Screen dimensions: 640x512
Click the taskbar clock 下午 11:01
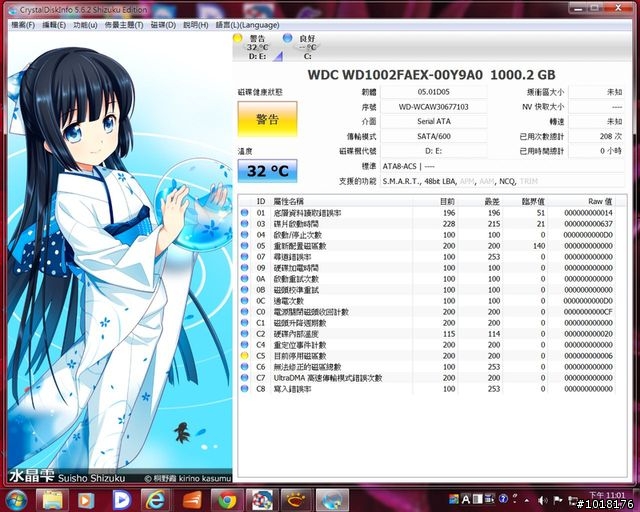[607, 495]
